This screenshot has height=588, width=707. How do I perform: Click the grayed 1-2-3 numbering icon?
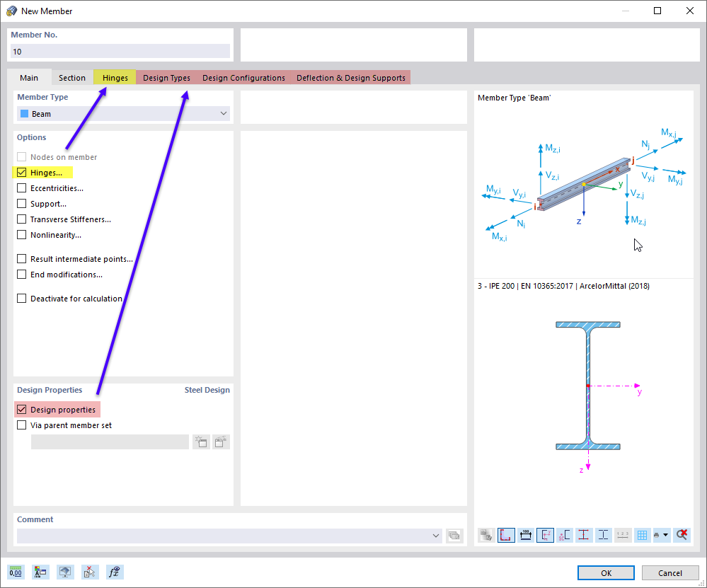[x=623, y=535]
